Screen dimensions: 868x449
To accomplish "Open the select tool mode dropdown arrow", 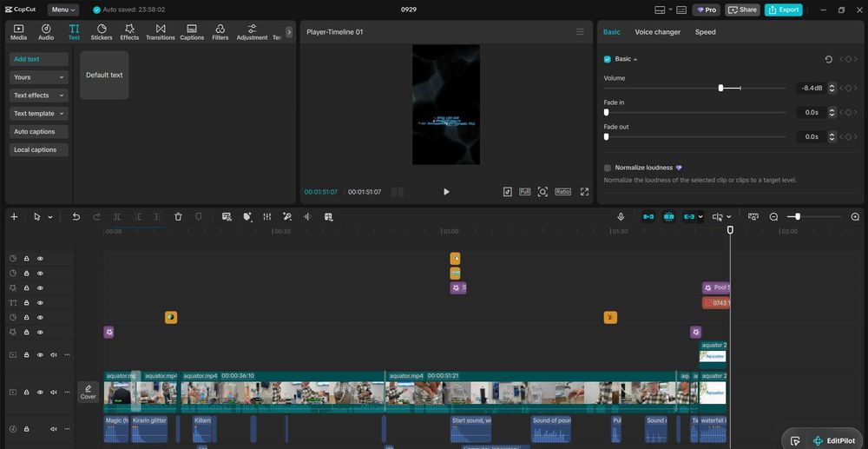I will pos(49,217).
